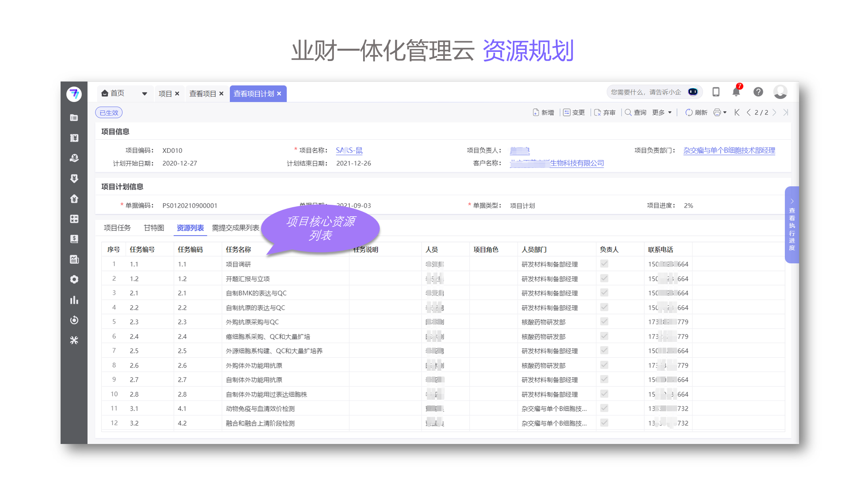Screen dimensions: 868x501
Task: Click the user avatar icon
Action: [780, 92]
